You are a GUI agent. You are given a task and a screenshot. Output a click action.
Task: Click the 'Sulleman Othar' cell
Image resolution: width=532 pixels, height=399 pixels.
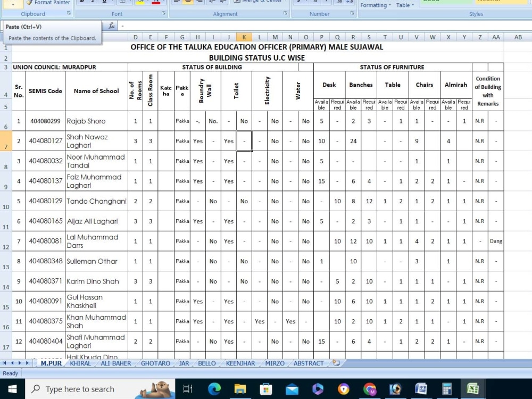coord(96,261)
